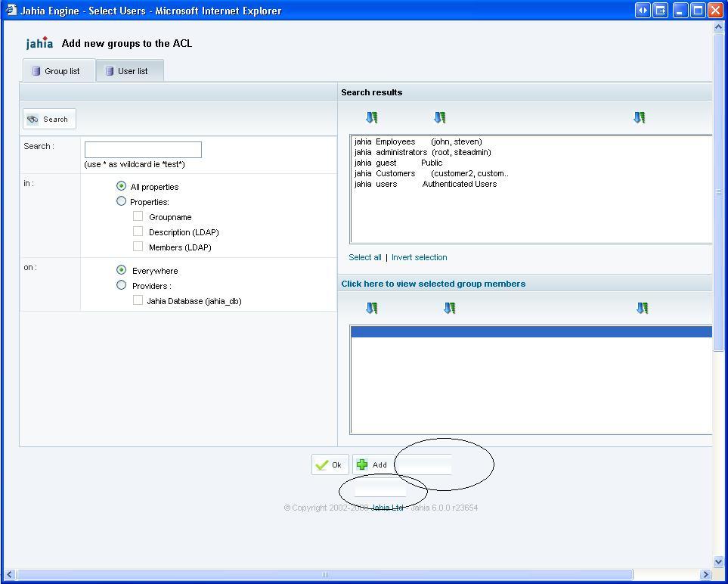Click the title bar button with the two-arrow icon

[643, 11]
